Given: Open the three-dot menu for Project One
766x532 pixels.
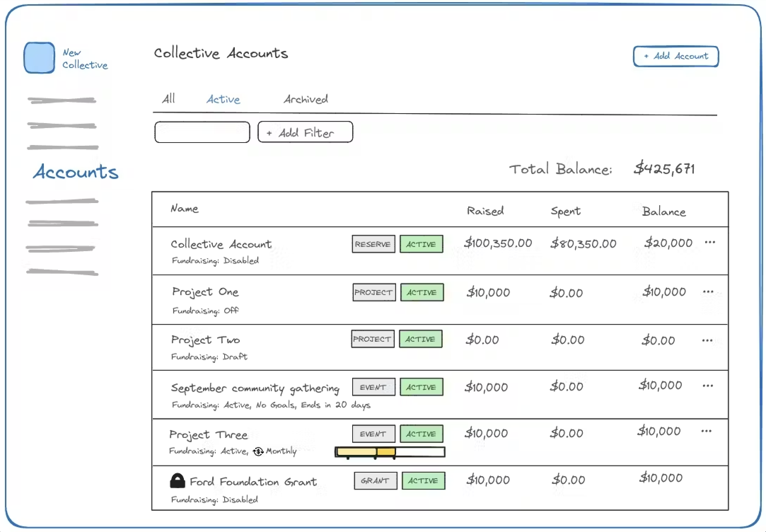Looking at the screenshot, I should coord(708,292).
